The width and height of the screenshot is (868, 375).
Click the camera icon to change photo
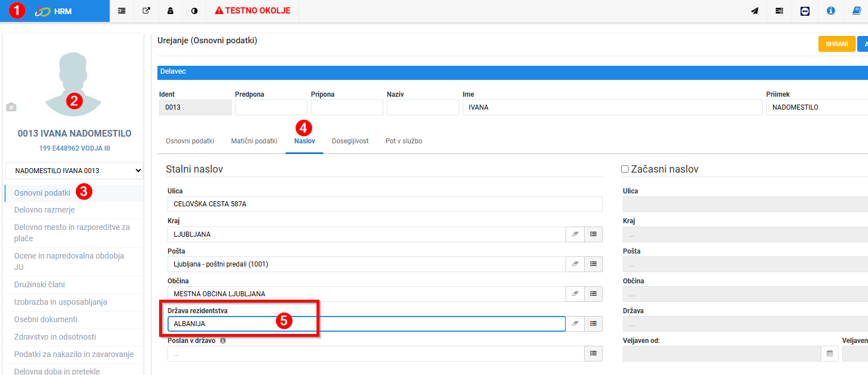coord(11,107)
